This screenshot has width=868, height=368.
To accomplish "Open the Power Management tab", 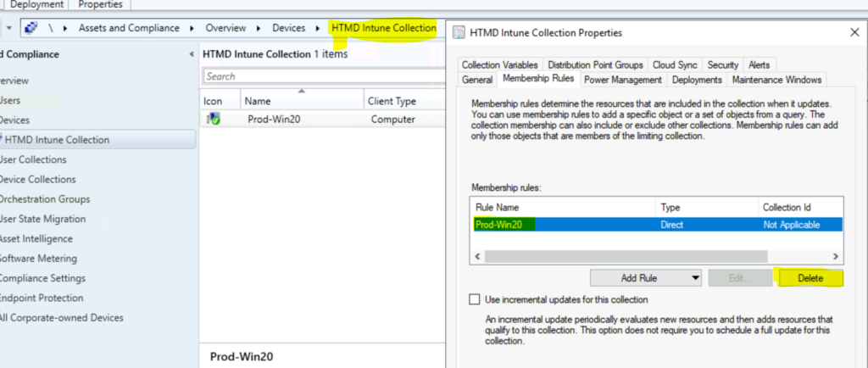I will click(623, 80).
